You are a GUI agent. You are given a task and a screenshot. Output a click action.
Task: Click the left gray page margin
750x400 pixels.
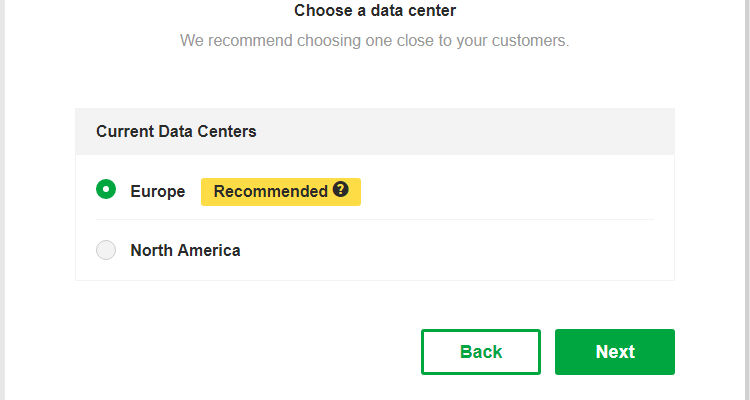2,200
